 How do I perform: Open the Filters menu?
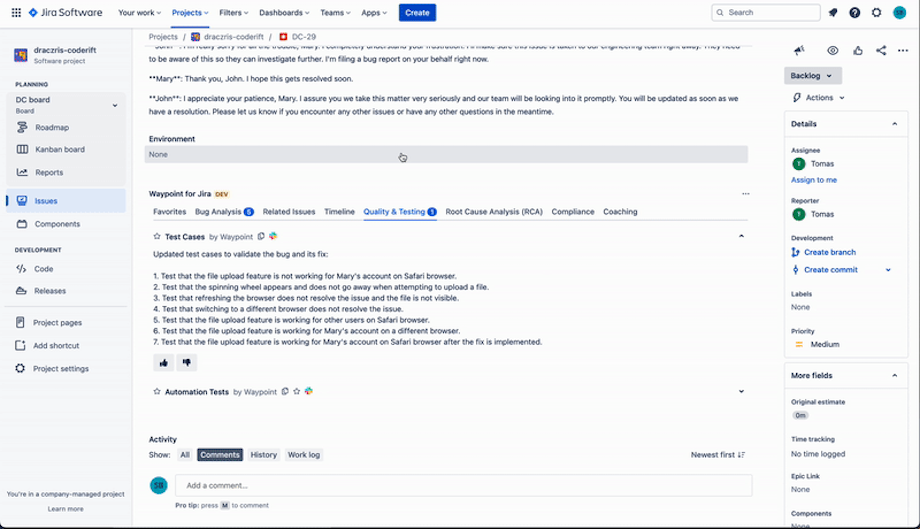(x=234, y=12)
